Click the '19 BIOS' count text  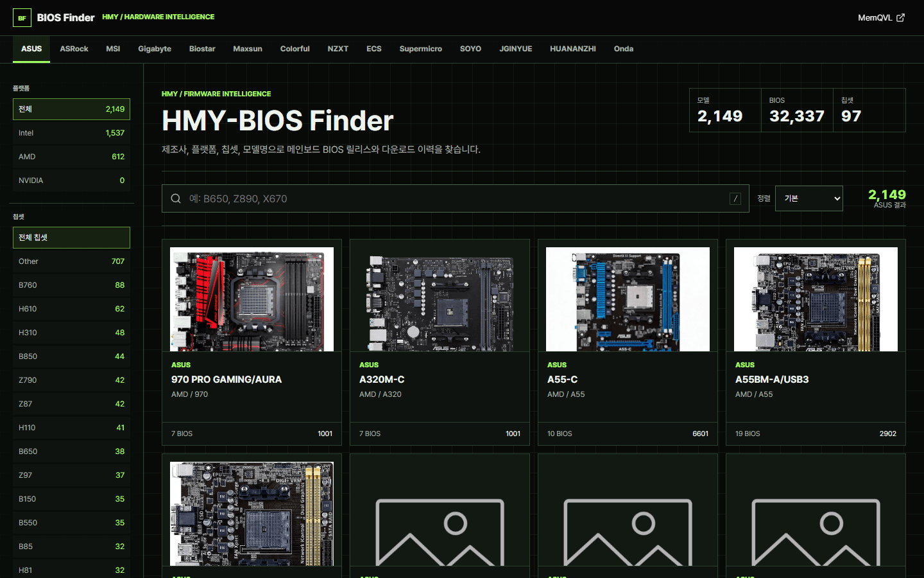(x=748, y=433)
